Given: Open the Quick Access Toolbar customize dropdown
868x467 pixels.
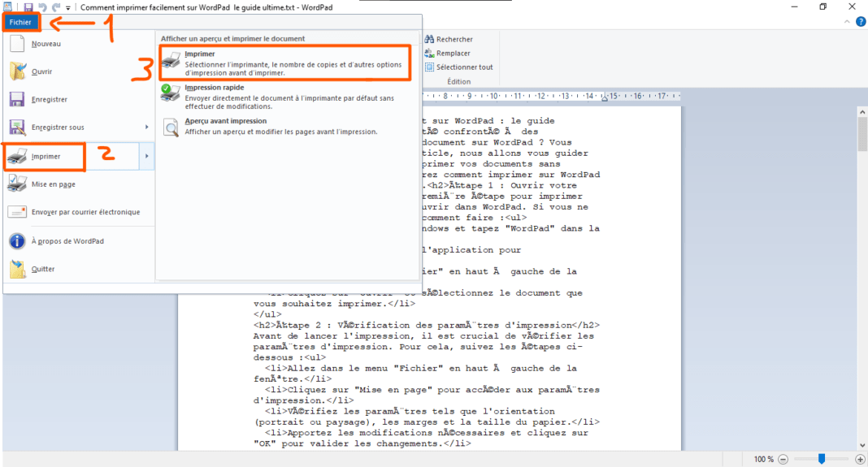Looking at the screenshot, I should 68,8.
